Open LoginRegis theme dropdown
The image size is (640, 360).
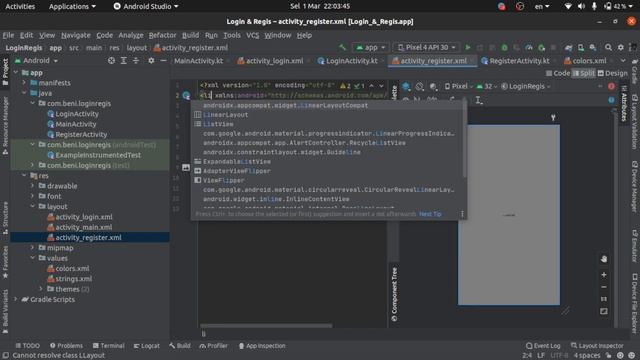tap(526, 86)
